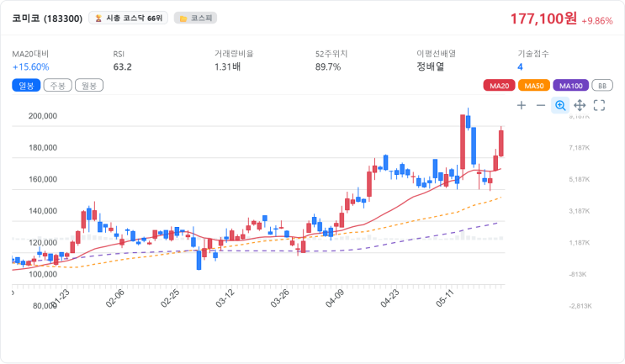Image resolution: width=625 pixels, height=364 pixels.
Task: Click the 7,187K volume axis label
Action: coord(580,148)
